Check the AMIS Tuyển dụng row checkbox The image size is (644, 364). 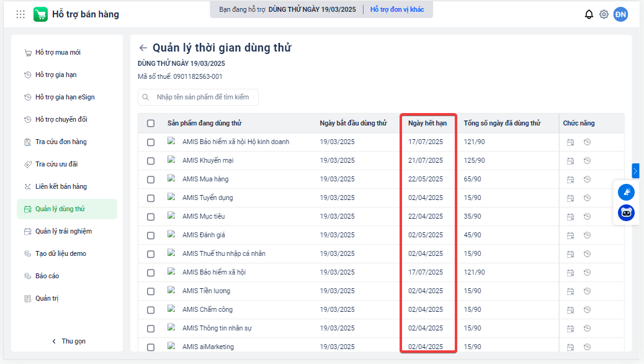(151, 198)
